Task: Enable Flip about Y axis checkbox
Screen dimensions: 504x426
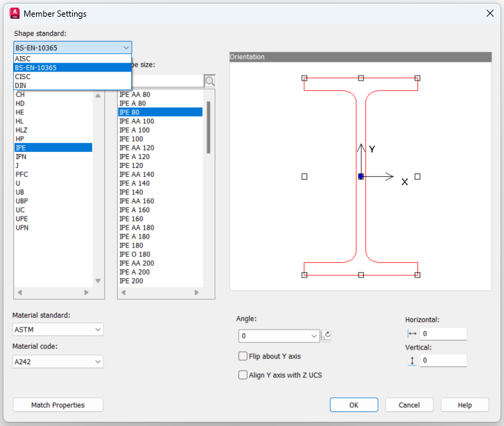Action: point(243,356)
